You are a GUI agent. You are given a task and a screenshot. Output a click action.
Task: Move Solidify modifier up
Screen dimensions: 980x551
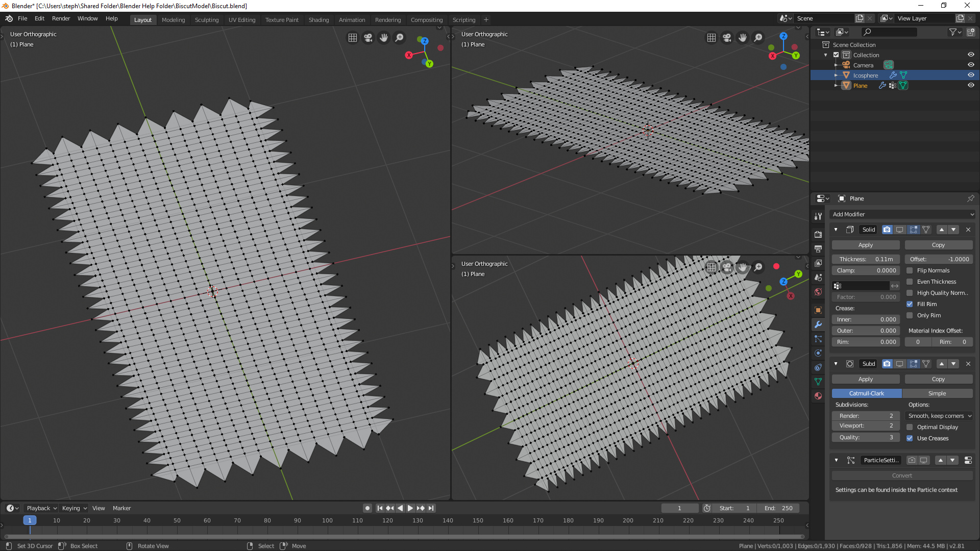click(x=942, y=230)
